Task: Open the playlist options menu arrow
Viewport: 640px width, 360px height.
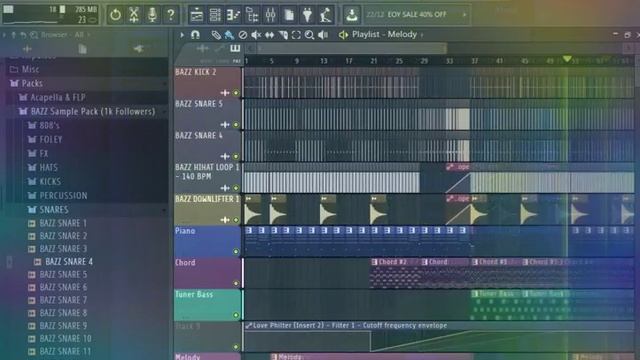Action: tap(182, 35)
